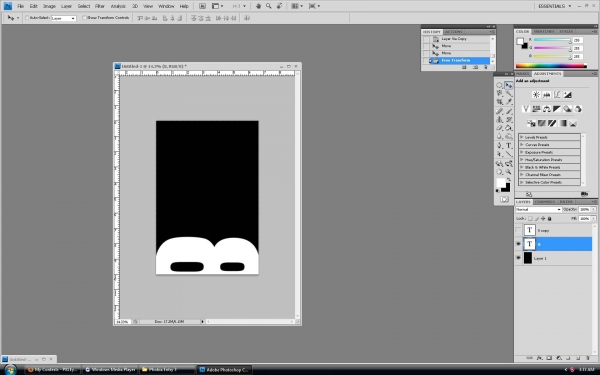The height and width of the screenshot is (375, 600).
Task: Add a Photo Filter adjustment
Action: click(567, 109)
